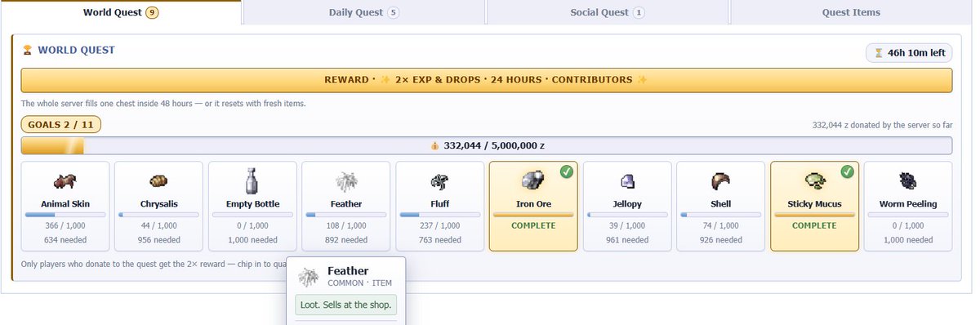
Task: Click the Animal Skin progress bar
Action: click(x=65, y=215)
